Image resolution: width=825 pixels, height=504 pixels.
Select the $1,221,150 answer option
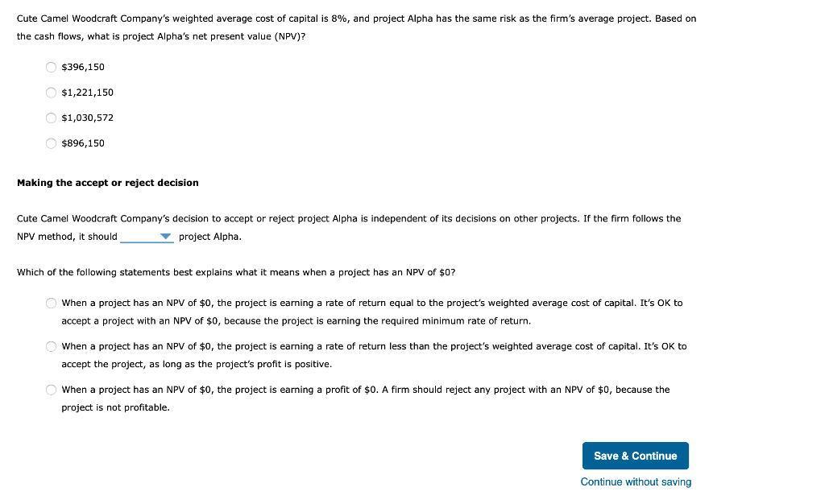51,93
